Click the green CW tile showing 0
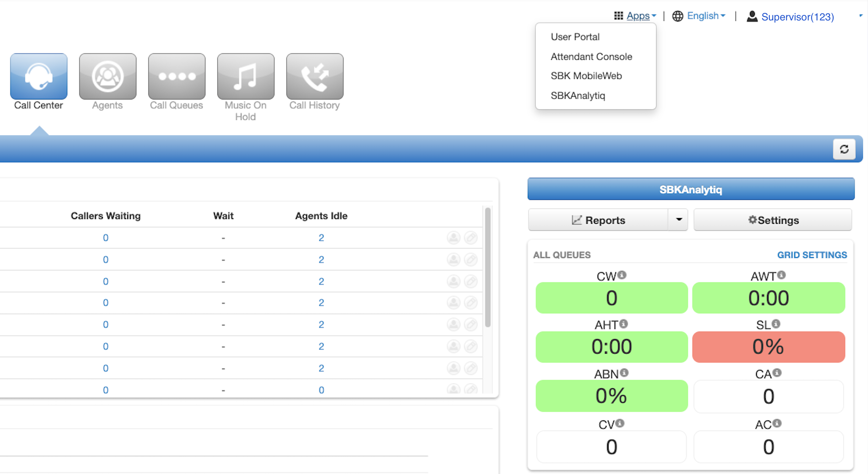Image resolution: width=868 pixels, height=474 pixels. (x=612, y=298)
